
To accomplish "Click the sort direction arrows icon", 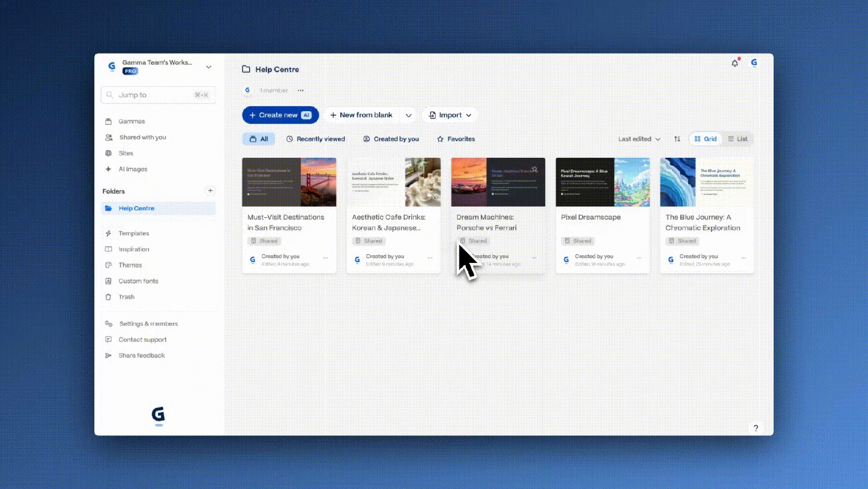I will (x=677, y=139).
